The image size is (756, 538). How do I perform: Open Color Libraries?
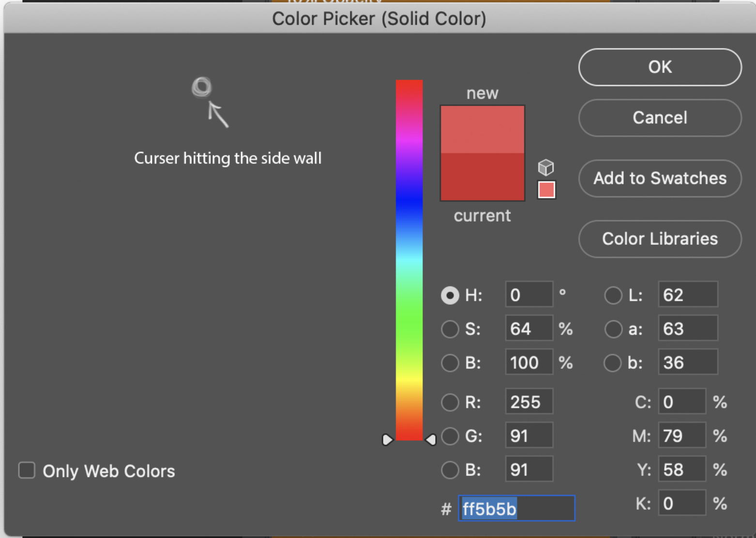pyautogui.click(x=659, y=239)
